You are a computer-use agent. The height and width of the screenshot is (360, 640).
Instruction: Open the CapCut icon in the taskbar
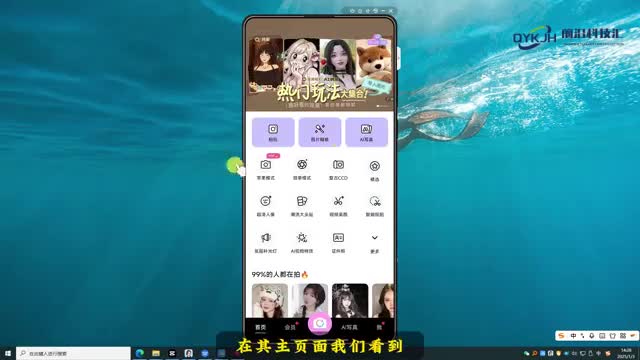point(172,353)
